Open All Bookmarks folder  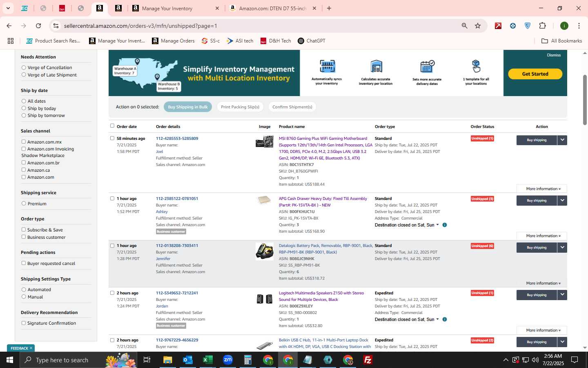point(561,41)
